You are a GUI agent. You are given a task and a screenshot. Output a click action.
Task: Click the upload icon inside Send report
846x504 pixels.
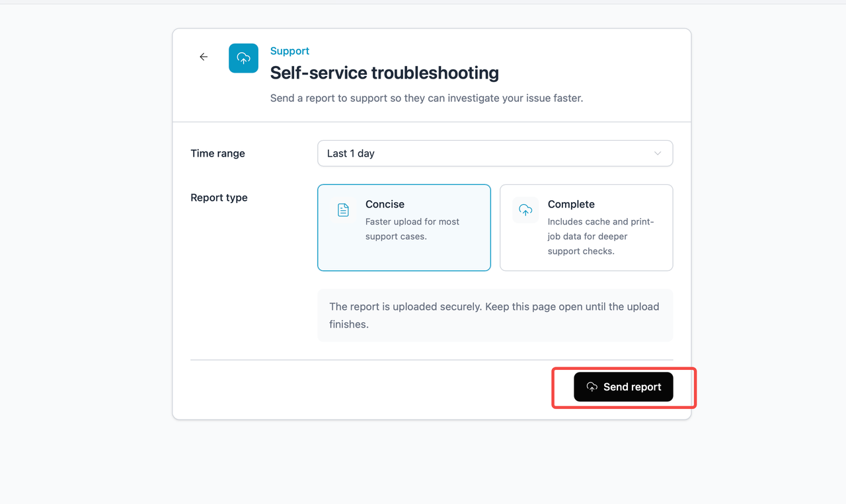coord(592,387)
